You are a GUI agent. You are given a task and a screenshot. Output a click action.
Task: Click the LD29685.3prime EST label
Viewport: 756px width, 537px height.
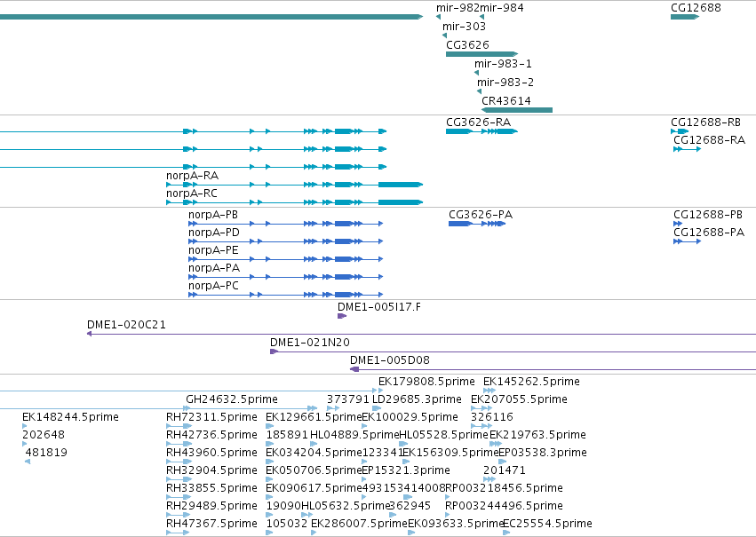pos(417,399)
